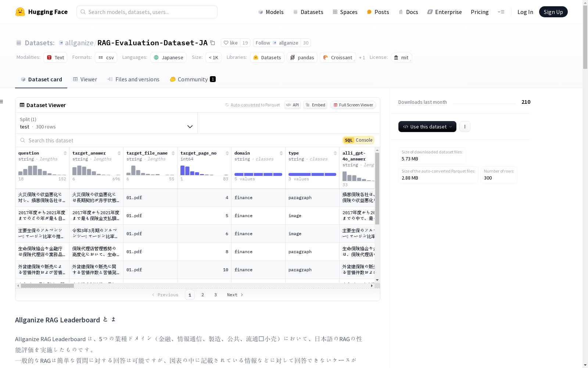Switch to the Dataset card tab
588x368 pixels.
[41, 79]
